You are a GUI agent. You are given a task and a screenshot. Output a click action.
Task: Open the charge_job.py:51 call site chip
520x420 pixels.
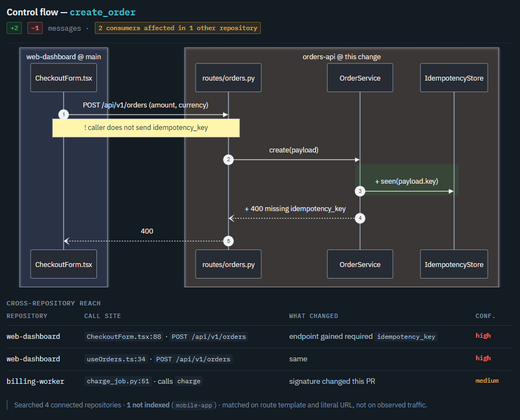click(x=118, y=381)
